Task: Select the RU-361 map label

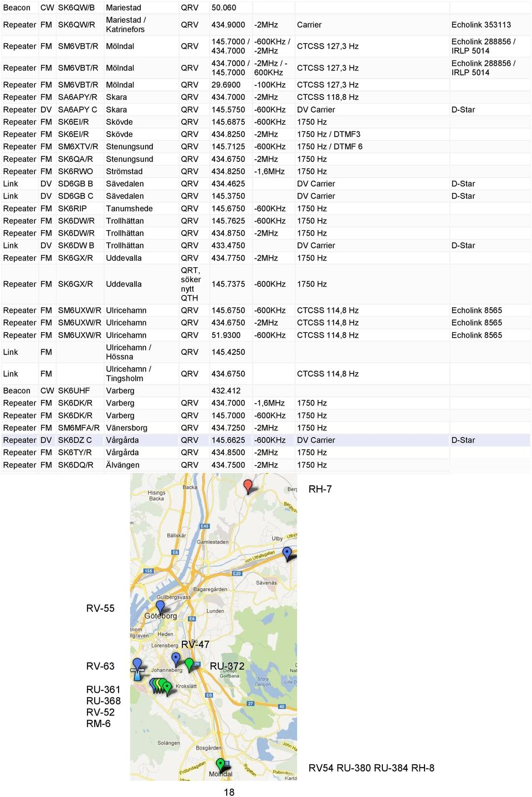Action: pyautogui.click(x=103, y=689)
